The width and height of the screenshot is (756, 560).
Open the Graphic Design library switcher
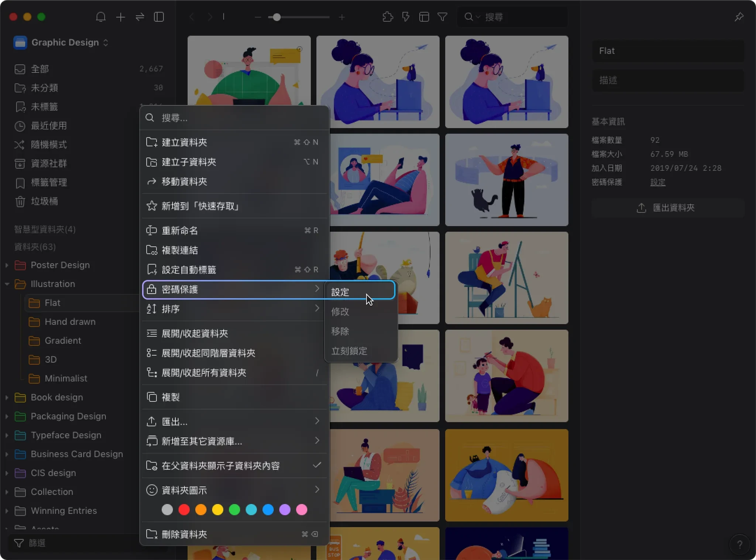coord(61,42)
